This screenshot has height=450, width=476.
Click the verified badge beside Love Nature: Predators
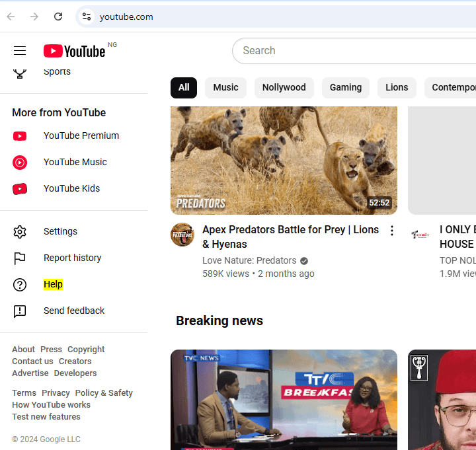304,261
